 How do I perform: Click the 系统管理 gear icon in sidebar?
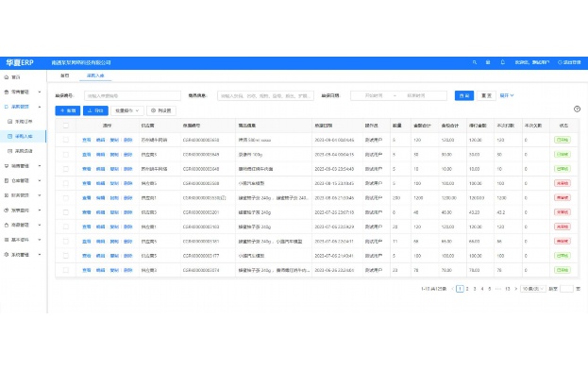click(x=7, y=255)
